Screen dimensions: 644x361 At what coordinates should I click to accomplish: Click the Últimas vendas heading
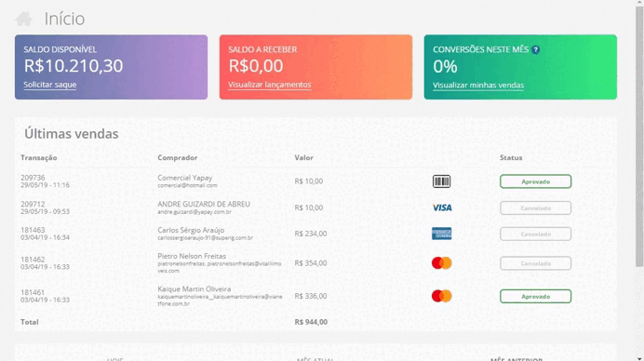point(71,134)
